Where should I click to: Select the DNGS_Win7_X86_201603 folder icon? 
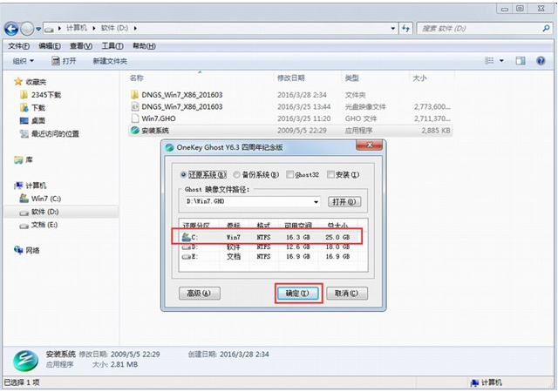tap(134, 95)
